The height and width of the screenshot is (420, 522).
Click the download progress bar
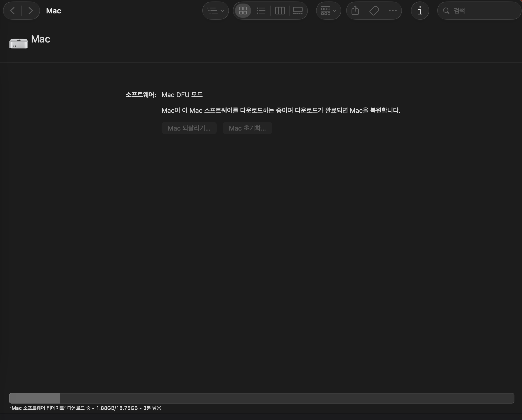[x=262, y=398]
